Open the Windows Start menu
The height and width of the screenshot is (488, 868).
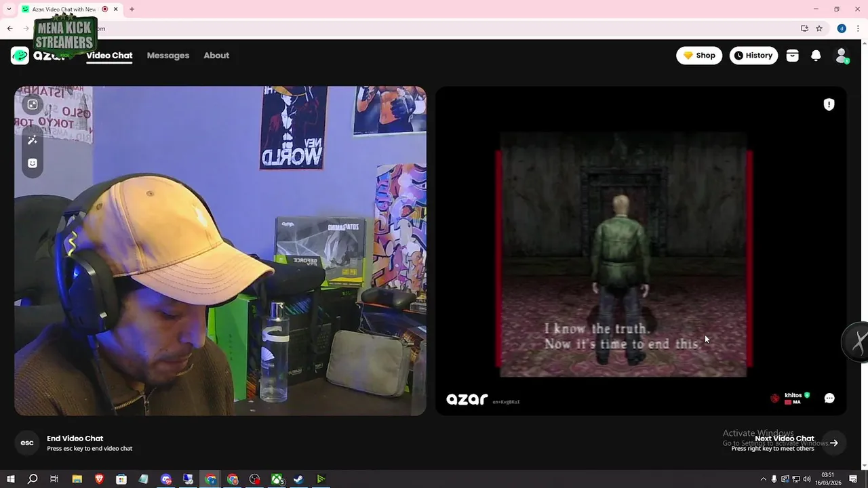10,479
